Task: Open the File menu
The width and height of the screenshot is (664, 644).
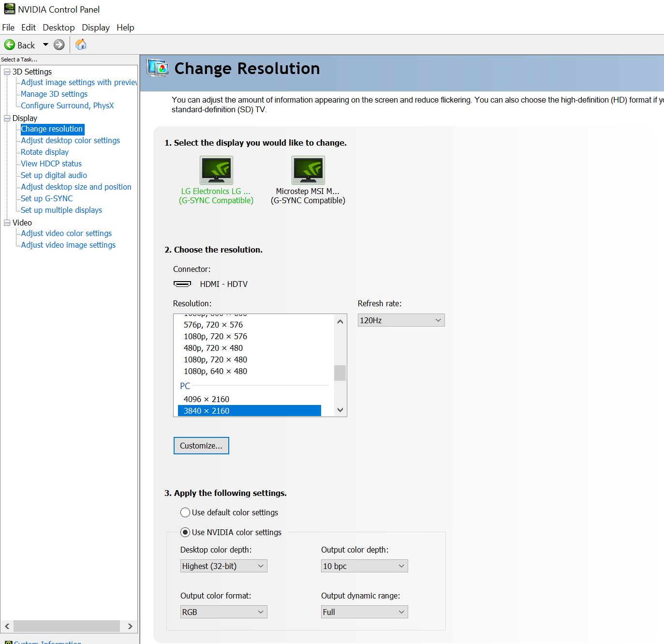Action: [8, 28]
